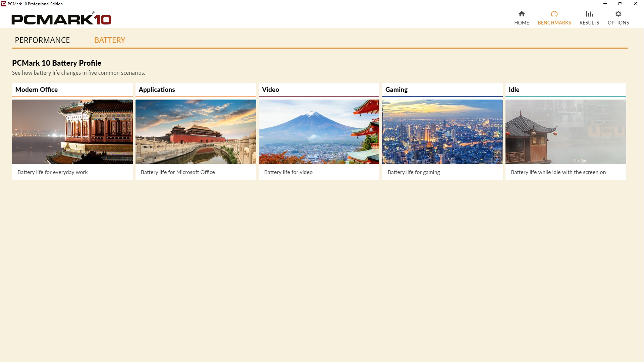This screenshot has height=362, width=644.
Task: Click the PCMark 10 logo
Action: tap(61, 19)
